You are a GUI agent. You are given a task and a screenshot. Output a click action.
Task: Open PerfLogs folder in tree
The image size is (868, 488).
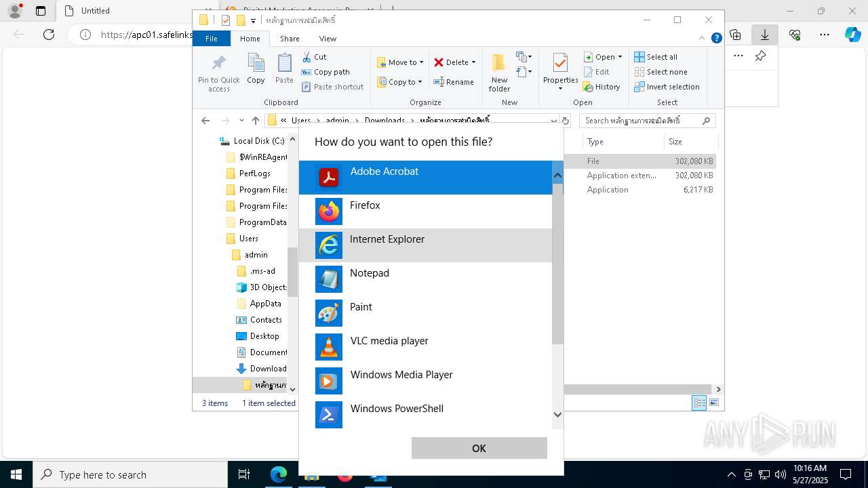[248, 174]
